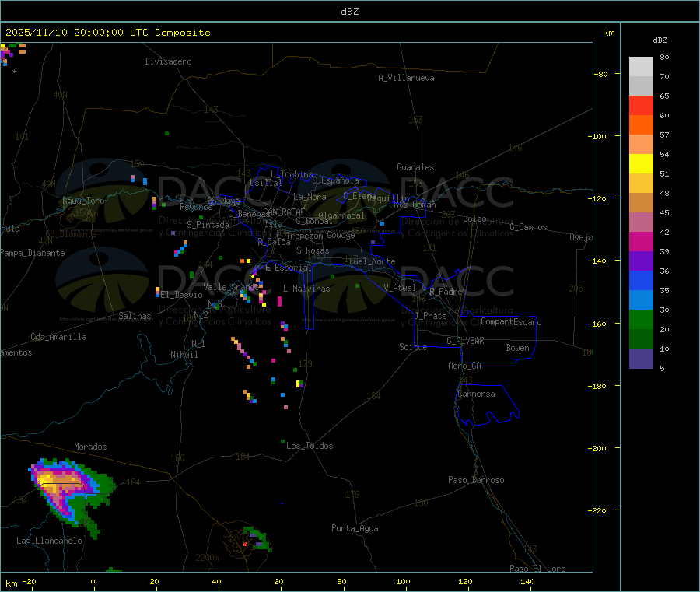
Task: Click the 'Divisadero' map label
Action: [168, 61]
